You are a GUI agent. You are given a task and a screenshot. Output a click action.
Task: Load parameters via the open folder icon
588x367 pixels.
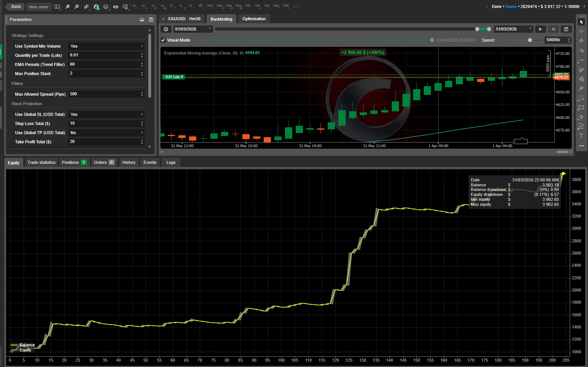142,19
